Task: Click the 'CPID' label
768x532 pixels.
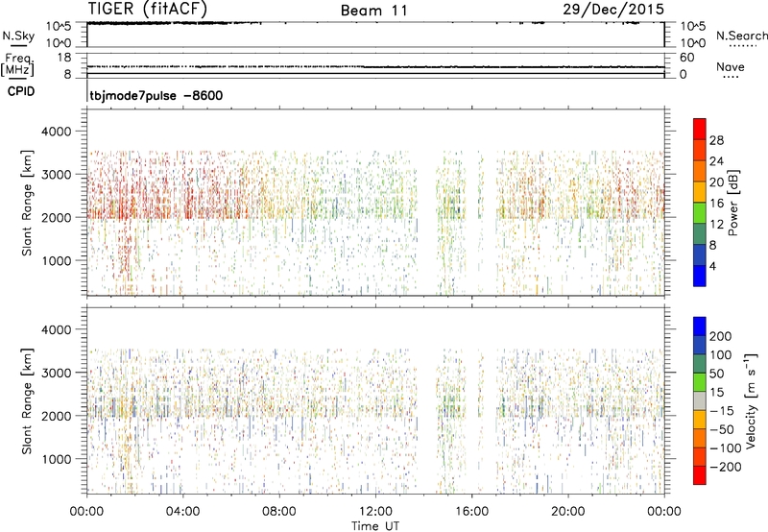Action: tap(21, 91)
